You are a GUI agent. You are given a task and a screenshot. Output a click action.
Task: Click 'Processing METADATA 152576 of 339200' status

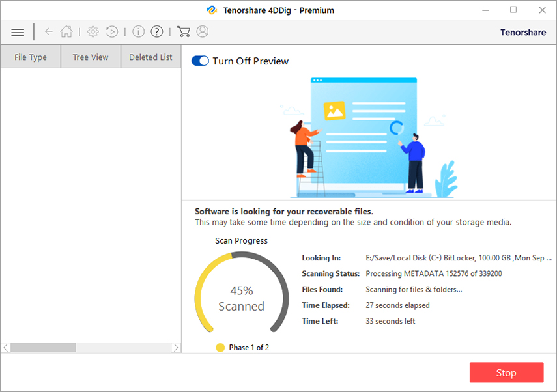click(434, 273)
